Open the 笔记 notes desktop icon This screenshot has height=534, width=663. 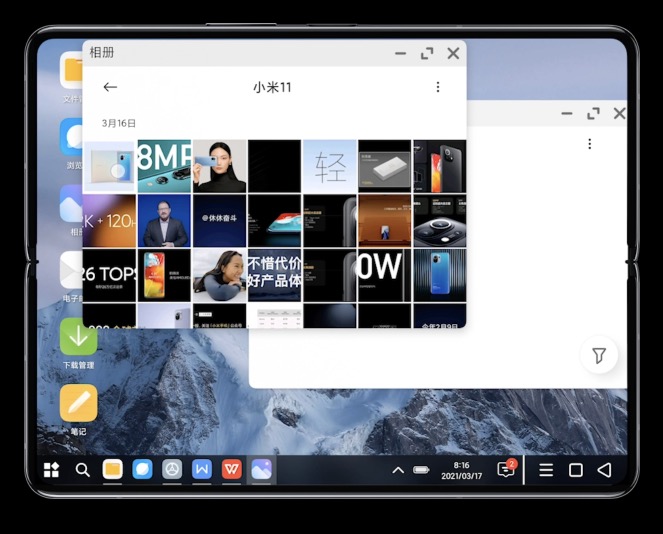78,404
